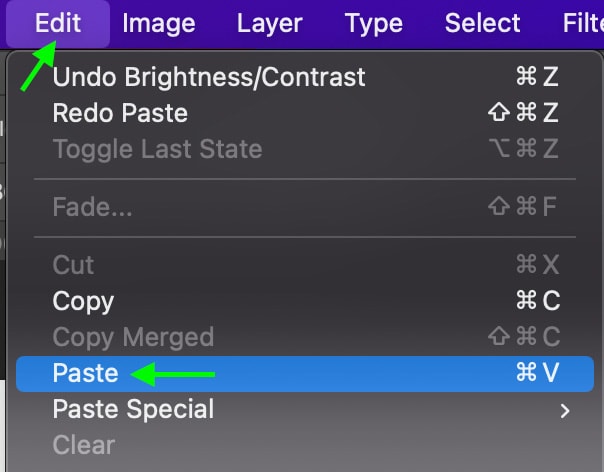Choose Undo Brightness/Contrast
The image size is (604, 472).
[x=209, y=77]
